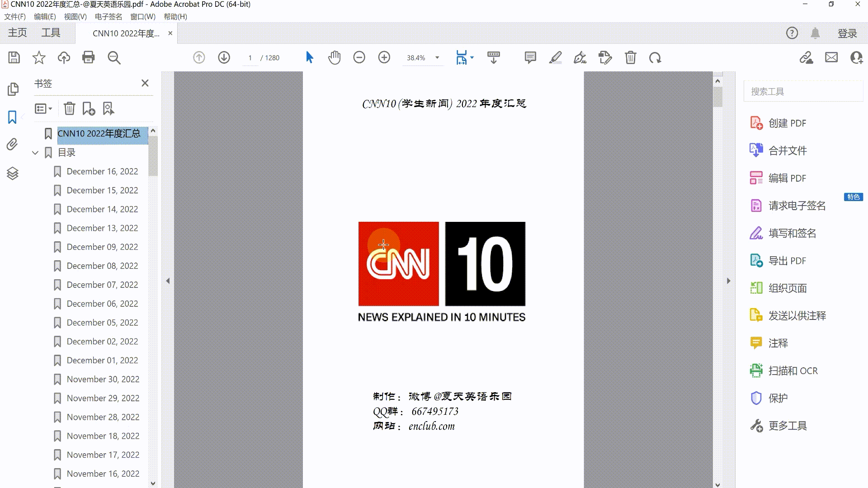Viewport: 868px width, 488px height.
Task: Open notifications bell icon
Action: point(816,33)
